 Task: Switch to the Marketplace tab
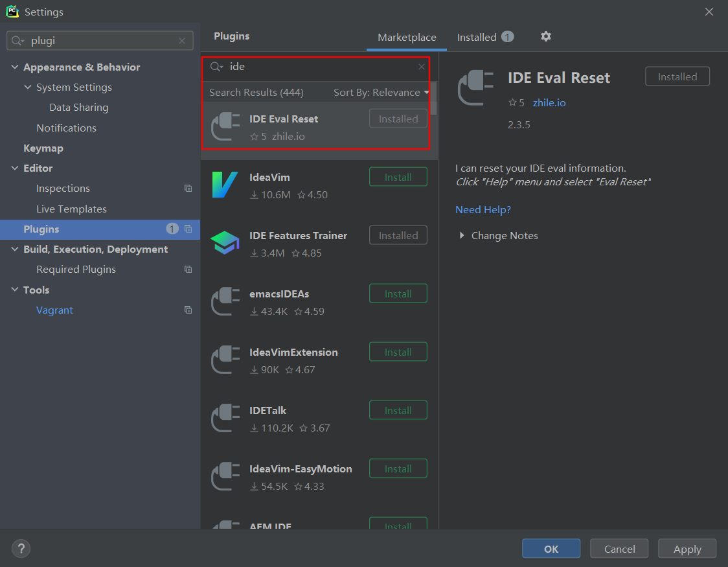[x=407, y=37]
